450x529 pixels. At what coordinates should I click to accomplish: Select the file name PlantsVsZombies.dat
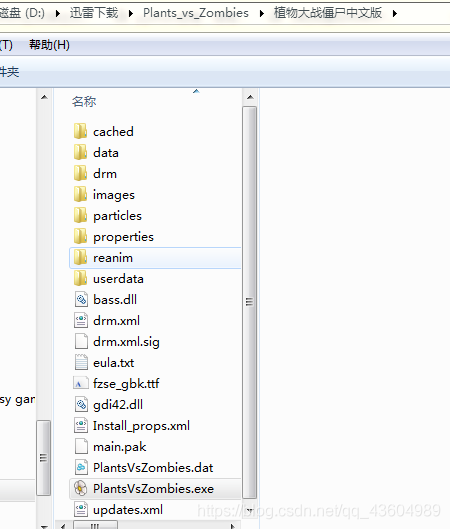point(153,468)
